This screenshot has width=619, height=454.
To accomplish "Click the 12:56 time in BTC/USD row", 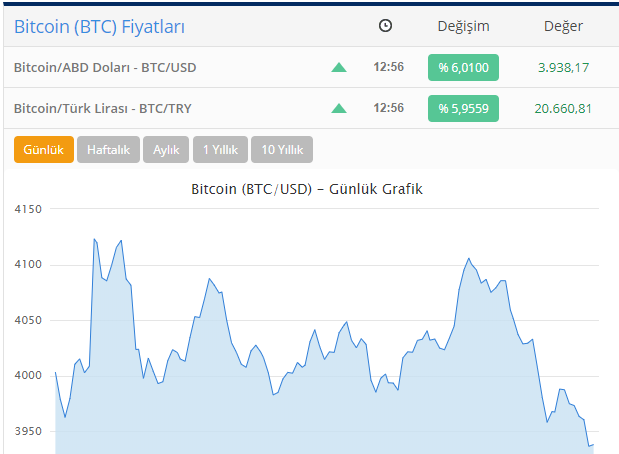I will pyautogui.click(x=389, y=67).
